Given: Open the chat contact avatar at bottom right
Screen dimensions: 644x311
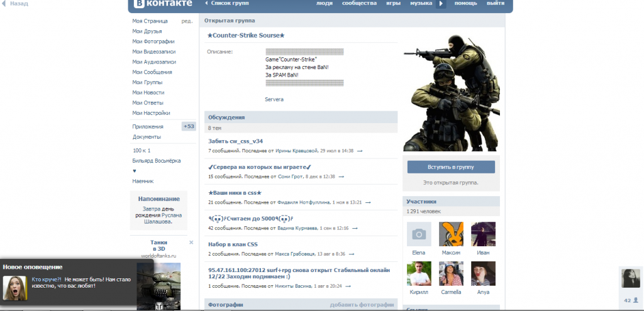Looking at the screenshot, I should [630, 278].
